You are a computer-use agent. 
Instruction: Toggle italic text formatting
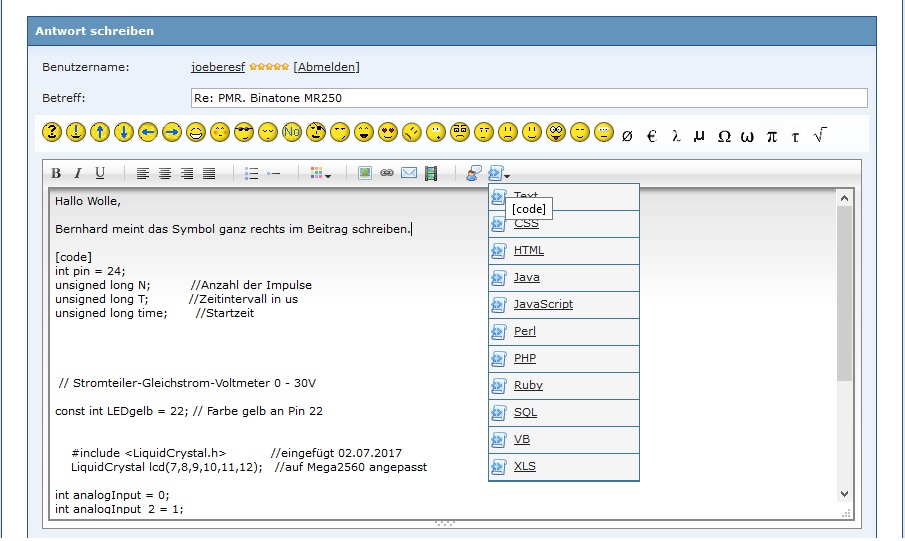tap(78, 174)
